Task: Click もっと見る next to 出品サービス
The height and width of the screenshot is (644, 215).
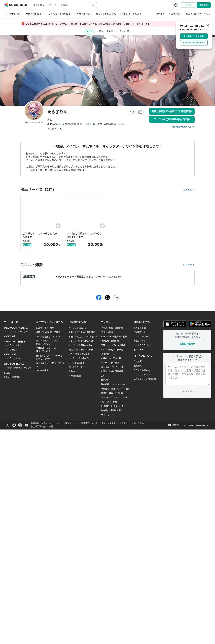Action: 189,190
